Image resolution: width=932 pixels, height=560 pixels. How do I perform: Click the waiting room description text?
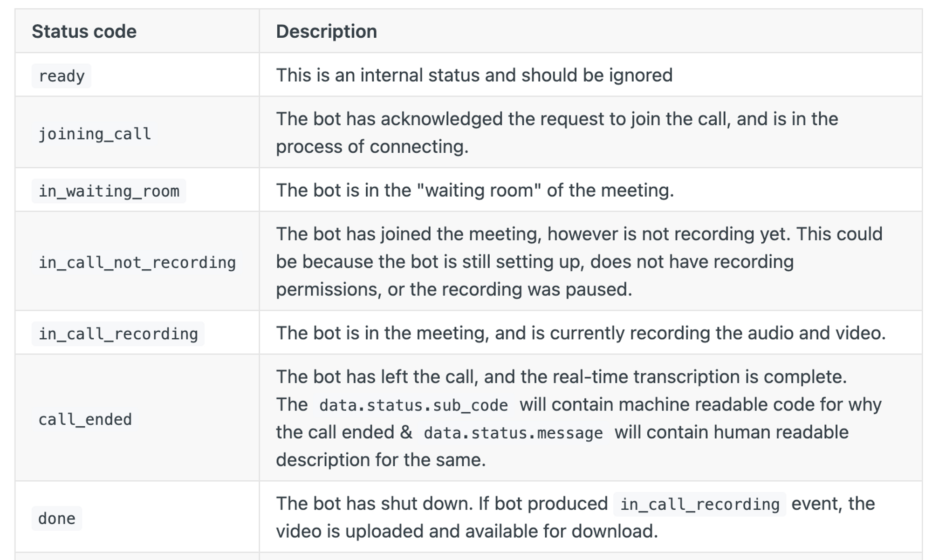point(475,191)
